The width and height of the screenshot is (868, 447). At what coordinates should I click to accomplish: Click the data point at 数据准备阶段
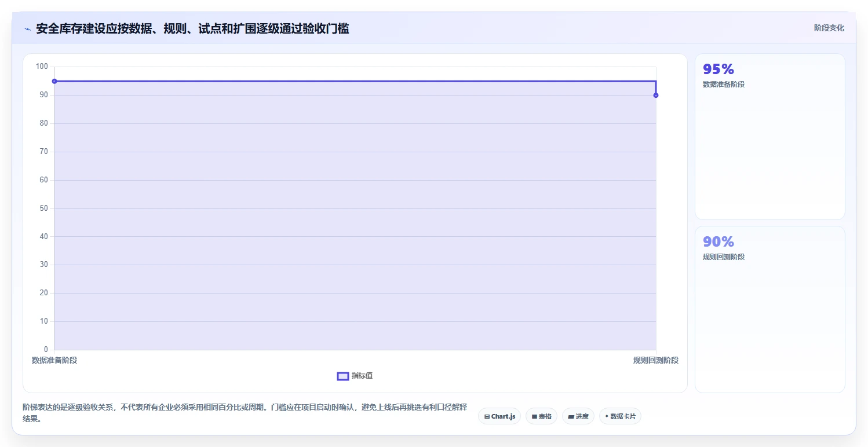pyautogui.click(x=54, y=81)
